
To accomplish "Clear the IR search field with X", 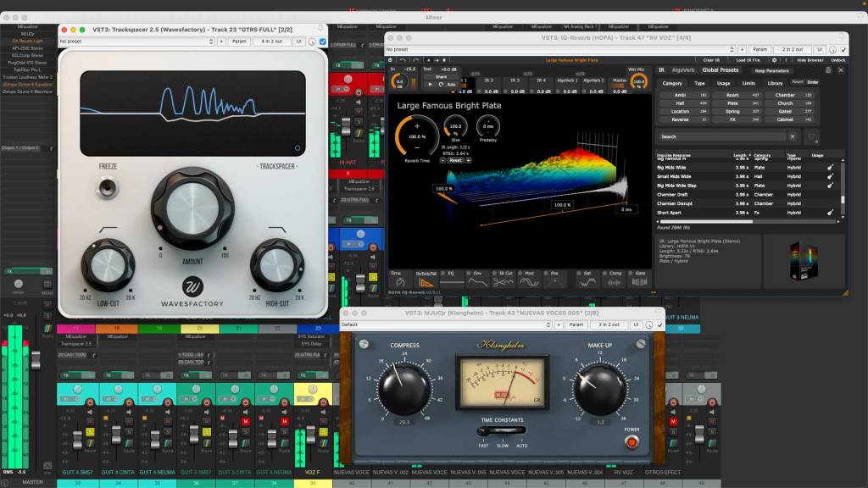I will (793, 136).
